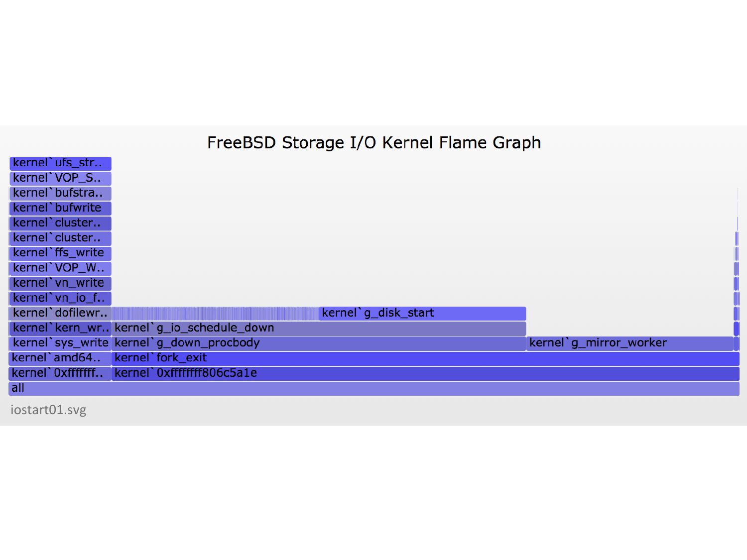The image size is (747, 560).
Task: Click the kernel`g_disk_start frame
Action: [x=422, y=313]
